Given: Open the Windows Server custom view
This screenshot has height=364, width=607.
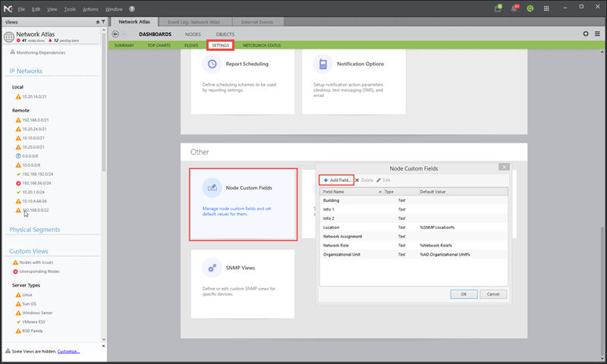Looking at the screenshot, I should tap(39, 312).
